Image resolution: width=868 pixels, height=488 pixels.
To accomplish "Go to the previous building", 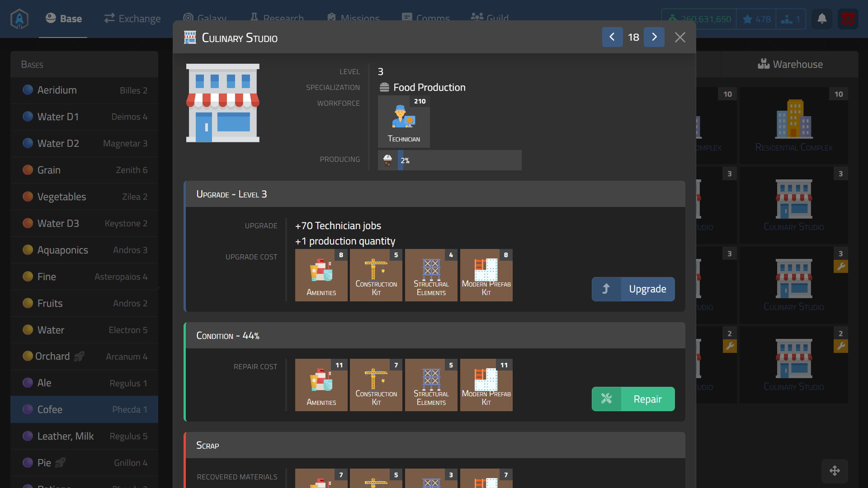I will pos(612,37).
